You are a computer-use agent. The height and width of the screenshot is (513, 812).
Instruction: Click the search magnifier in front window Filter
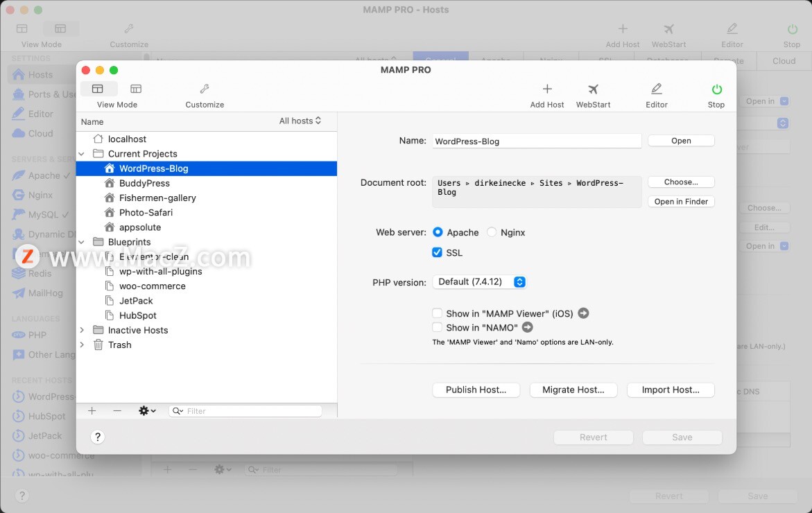[178, 410]
